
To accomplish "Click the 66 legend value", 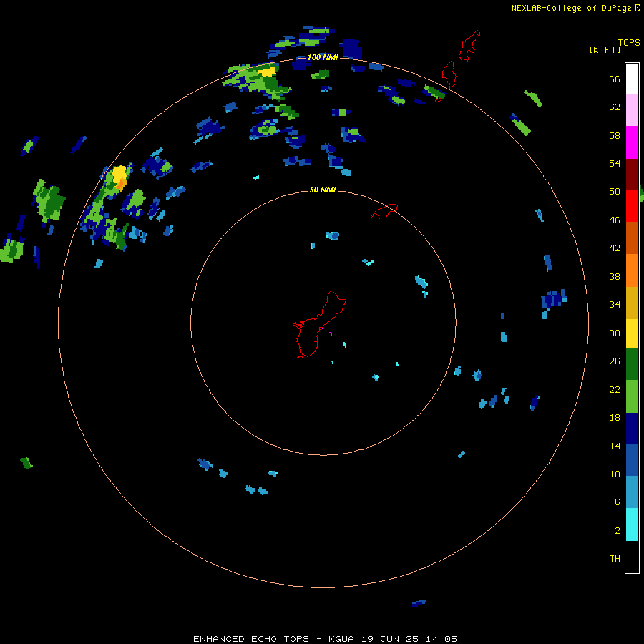I will (x=615, y=79).
